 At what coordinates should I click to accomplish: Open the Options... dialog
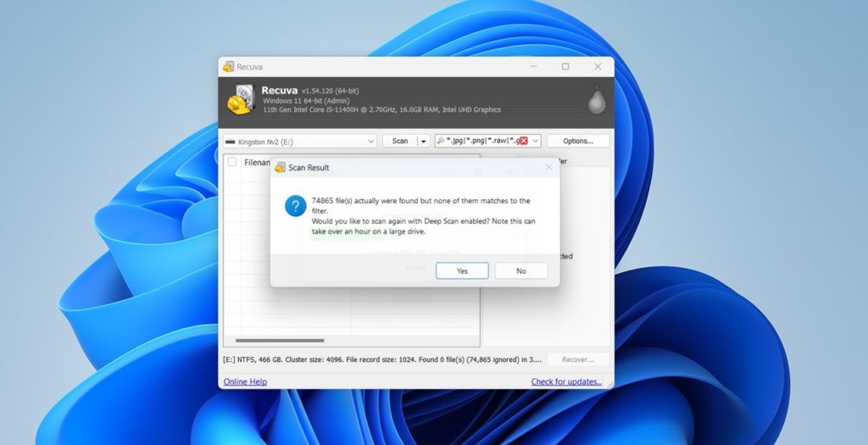coord(578,142)
